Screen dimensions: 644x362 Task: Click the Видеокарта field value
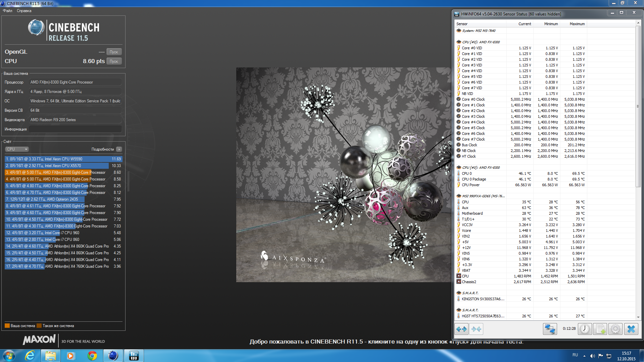(75, 120)
